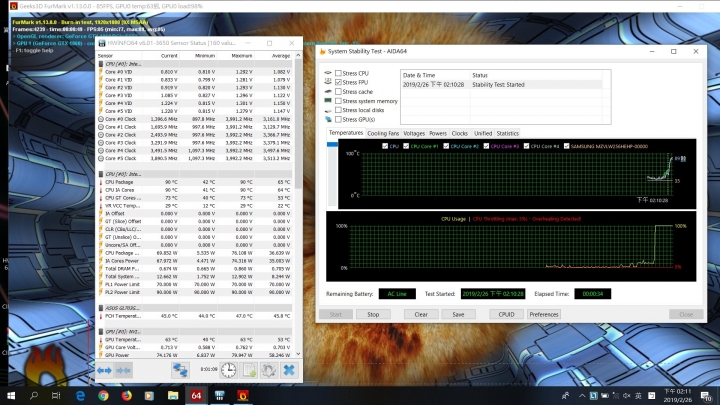This screenshot has height=405, width=720.
Task: Switch to AIDA64 taskbar icon
Action: point(196,395)
